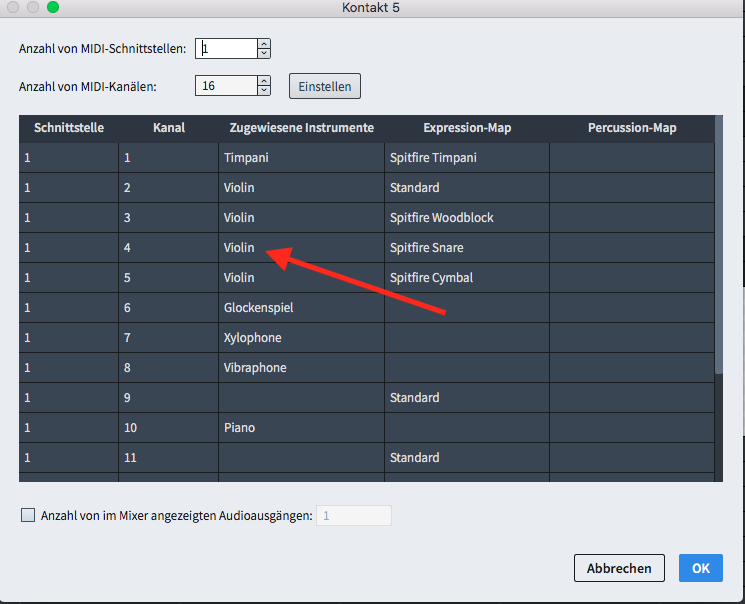Decrease the MIDI-Kanälen count with down arrow
Viewport: 745px width, 604px height.
[x=264, y=90]
